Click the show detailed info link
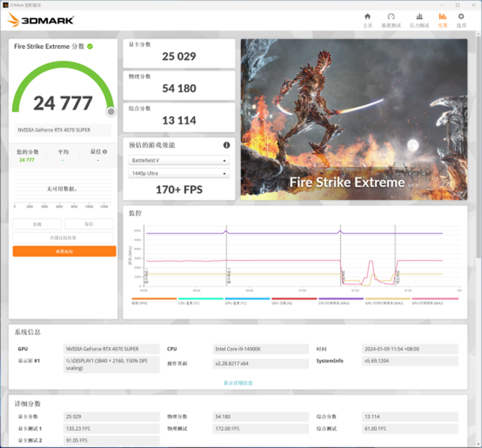Viewport: 482px width, 448px height. pyautogui.click(x=238, y=383)
